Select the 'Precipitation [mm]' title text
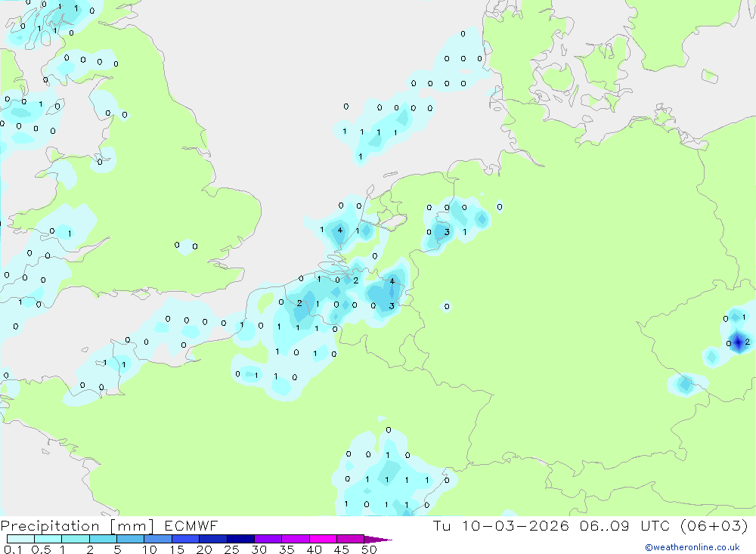Viewport: 756px width, 554px height. pos(77,526)
